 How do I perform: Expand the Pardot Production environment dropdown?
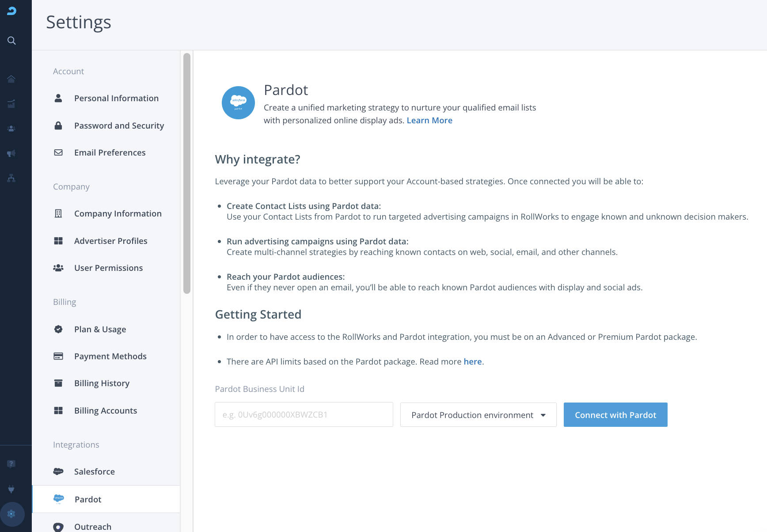[x=478, y=415]
